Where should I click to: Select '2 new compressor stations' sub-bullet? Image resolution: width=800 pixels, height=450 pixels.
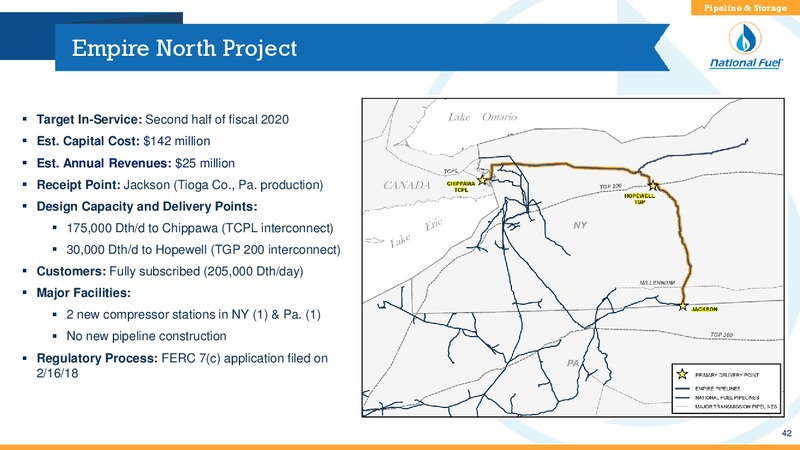[193, 314]
